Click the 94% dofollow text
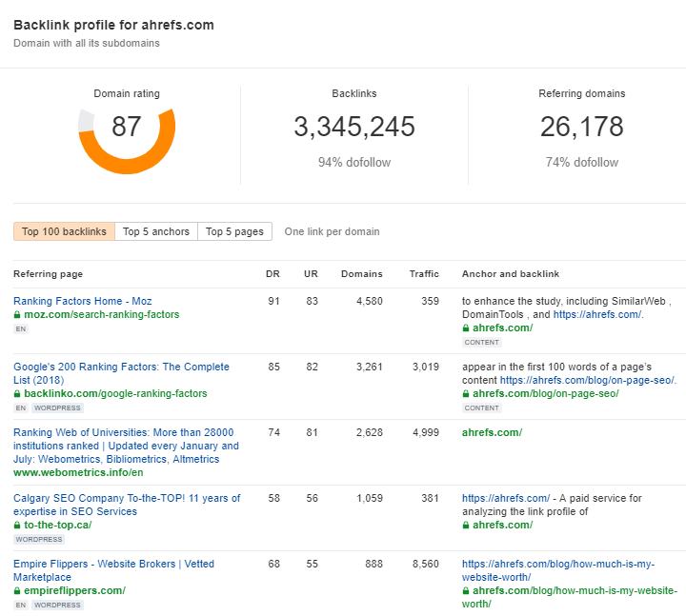This screenshot has width=686, height=616. 354,162
